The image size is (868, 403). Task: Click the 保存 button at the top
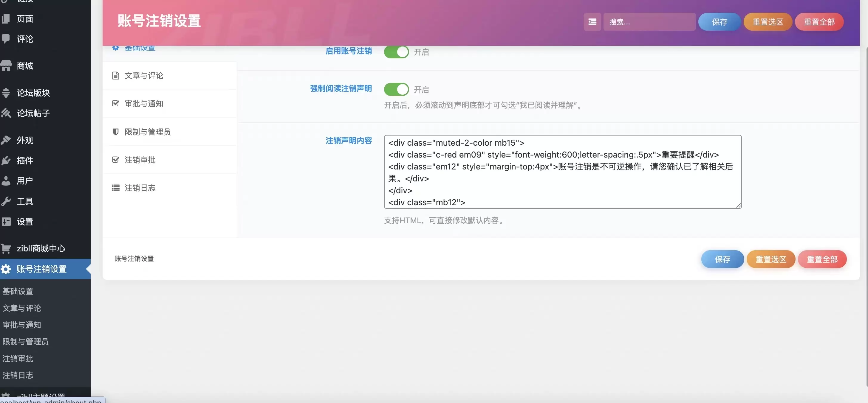click(720, 21)
